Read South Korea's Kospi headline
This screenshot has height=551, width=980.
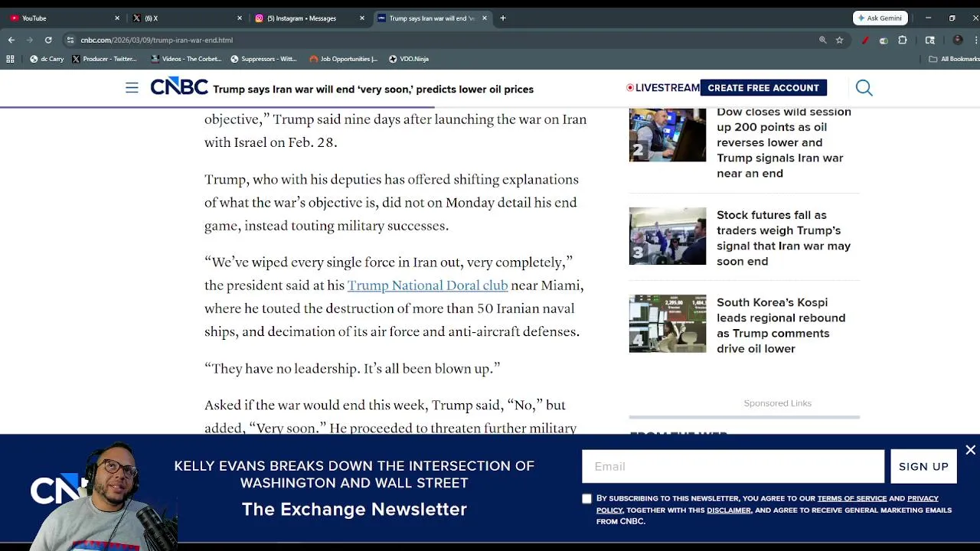tap(781, 325)
